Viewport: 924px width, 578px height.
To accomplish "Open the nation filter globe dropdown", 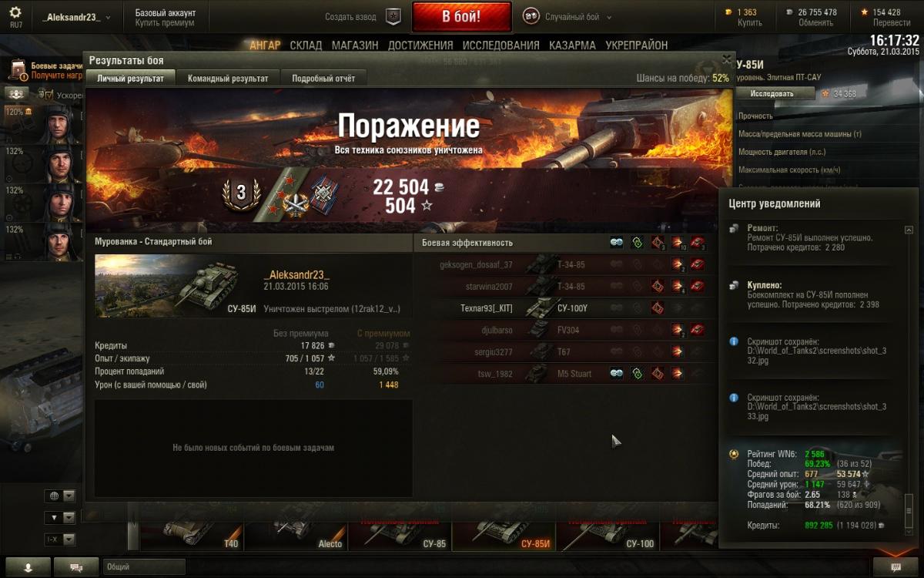I will pyautogui.click(x=61, y=496).
